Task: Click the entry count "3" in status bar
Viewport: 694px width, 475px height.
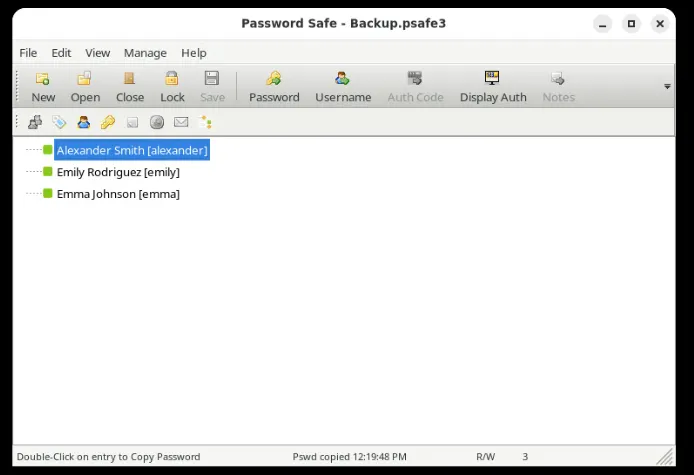Action: click(525, 456)
